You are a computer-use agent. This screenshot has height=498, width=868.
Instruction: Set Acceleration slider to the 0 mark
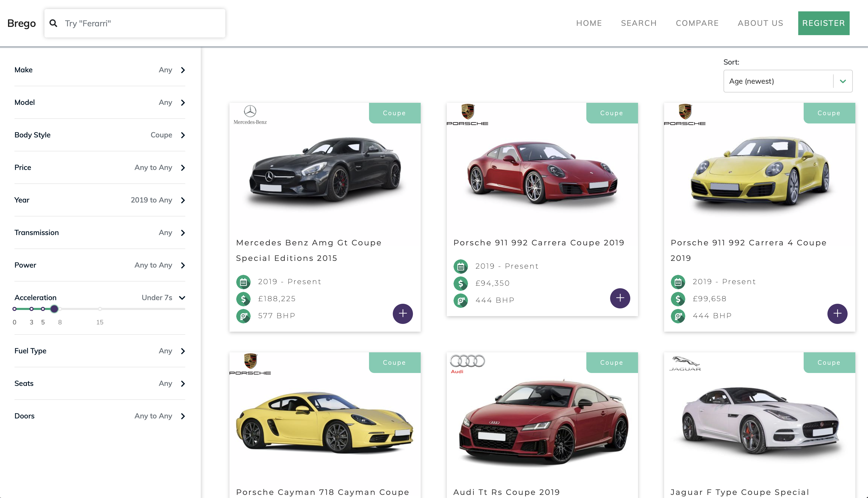pos(14,309)
